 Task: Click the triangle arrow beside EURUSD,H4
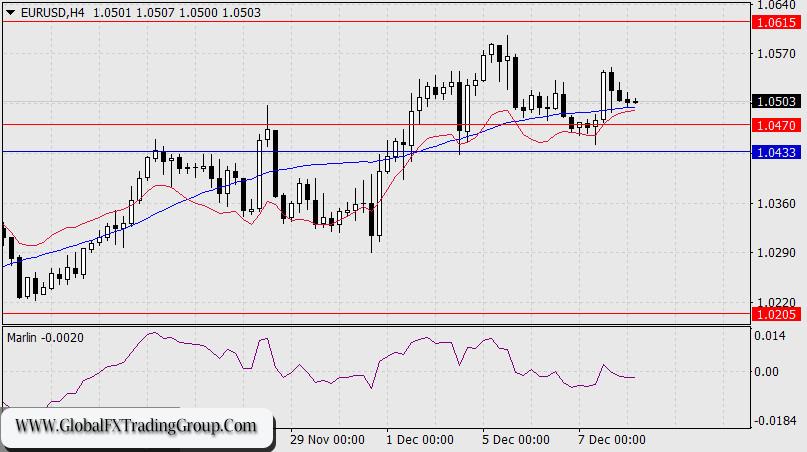10,13
